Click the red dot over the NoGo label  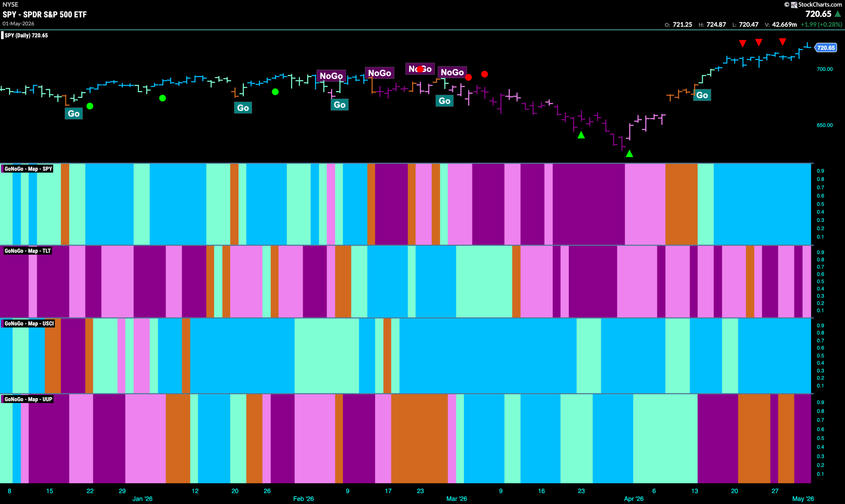[x=420, y=69]
